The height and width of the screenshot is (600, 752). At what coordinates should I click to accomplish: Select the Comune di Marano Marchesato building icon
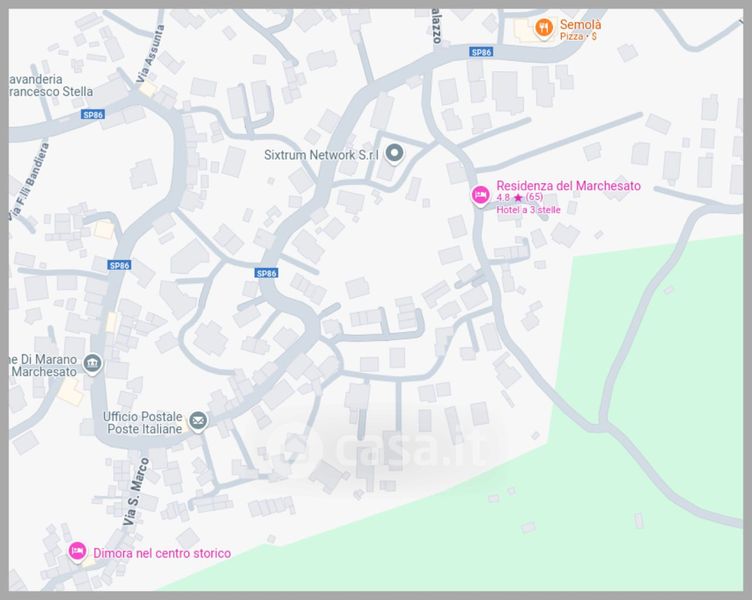point(93,362)
